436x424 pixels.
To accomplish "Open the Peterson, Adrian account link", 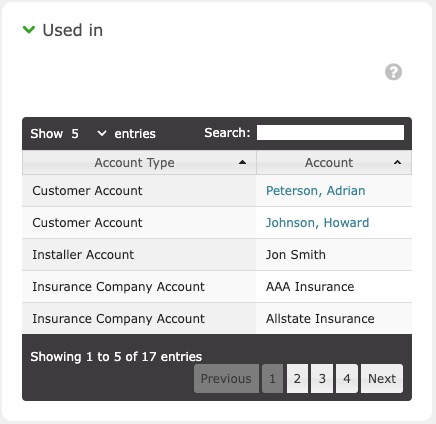I will point(315,191).
